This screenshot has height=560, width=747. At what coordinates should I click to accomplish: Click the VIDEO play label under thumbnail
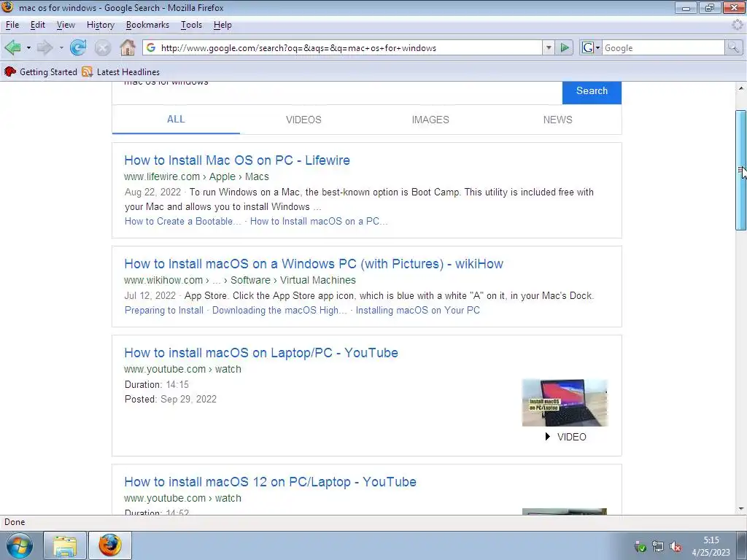point(565,437)
